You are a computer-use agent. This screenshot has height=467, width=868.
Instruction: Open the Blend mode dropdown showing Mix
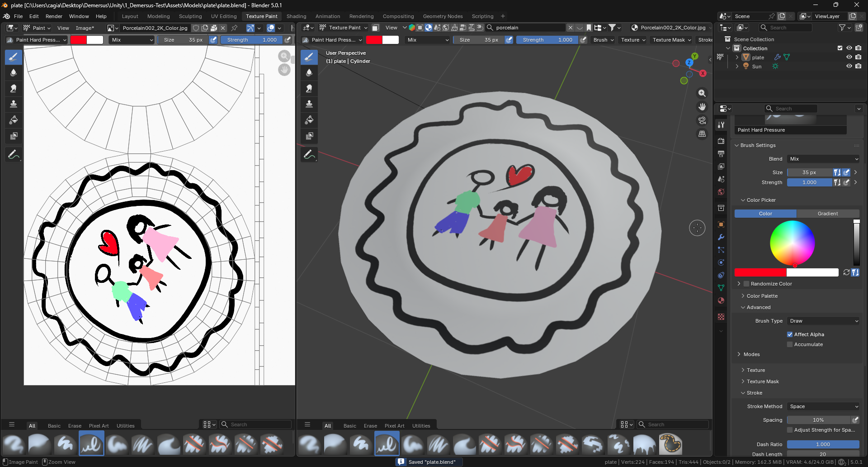(823, 159)
